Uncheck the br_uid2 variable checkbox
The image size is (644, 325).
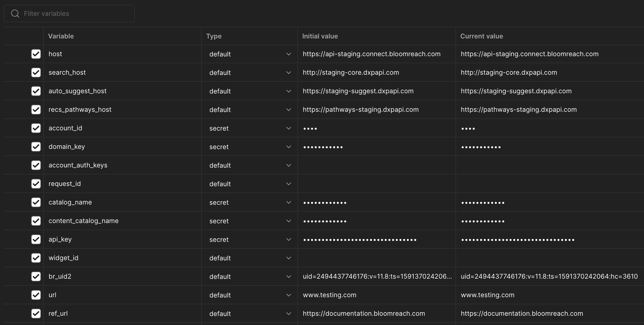click(x=36, y=276)
